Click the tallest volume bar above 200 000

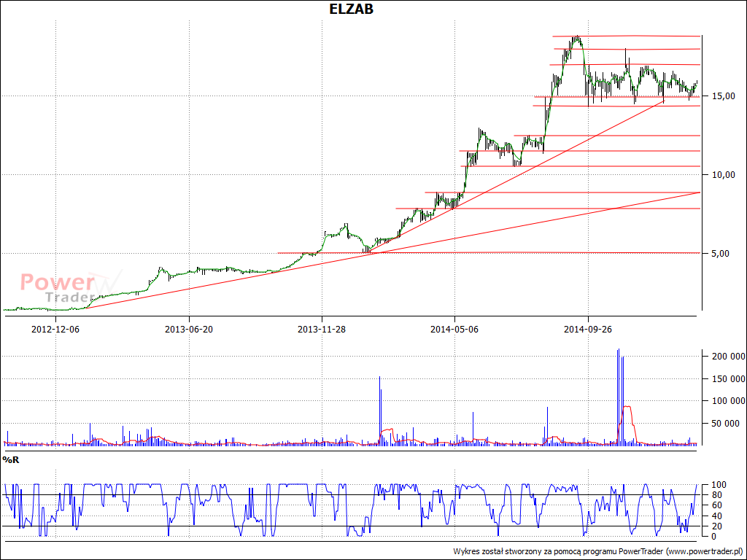619,397
